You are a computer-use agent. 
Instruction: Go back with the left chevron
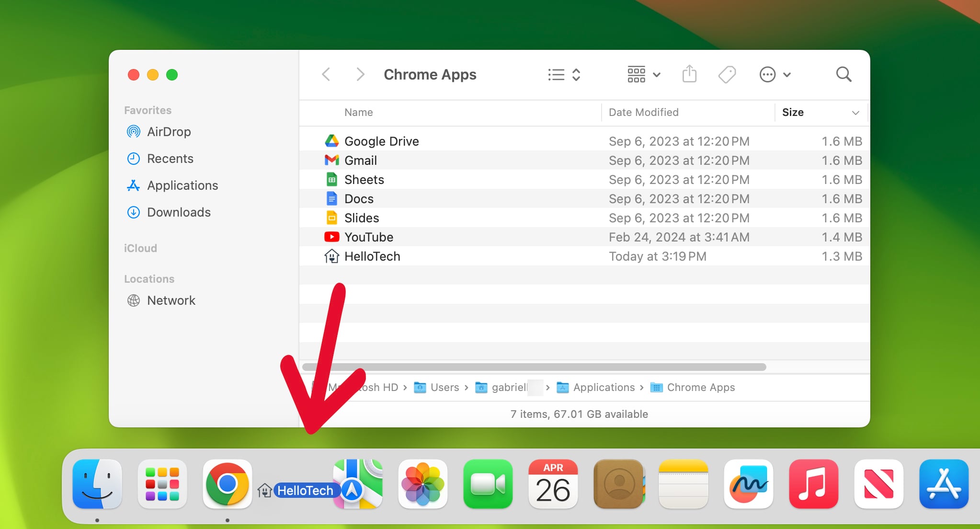click(x=326, y=74)
